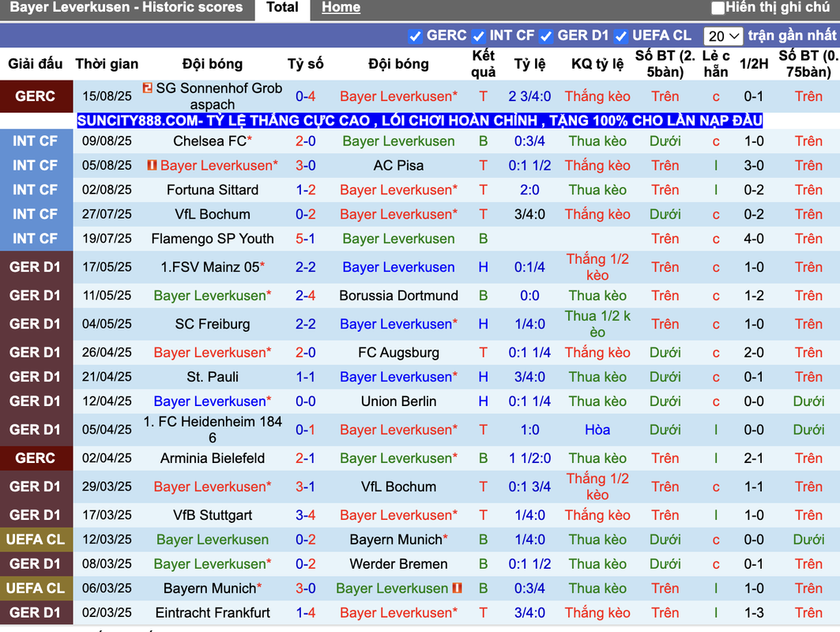This screenshot has height=632, width=840.
Task: Click the red card icon before Bayer Leverkusen on 05/08/25
Action: pyautogui.click(x=153, y=165)
